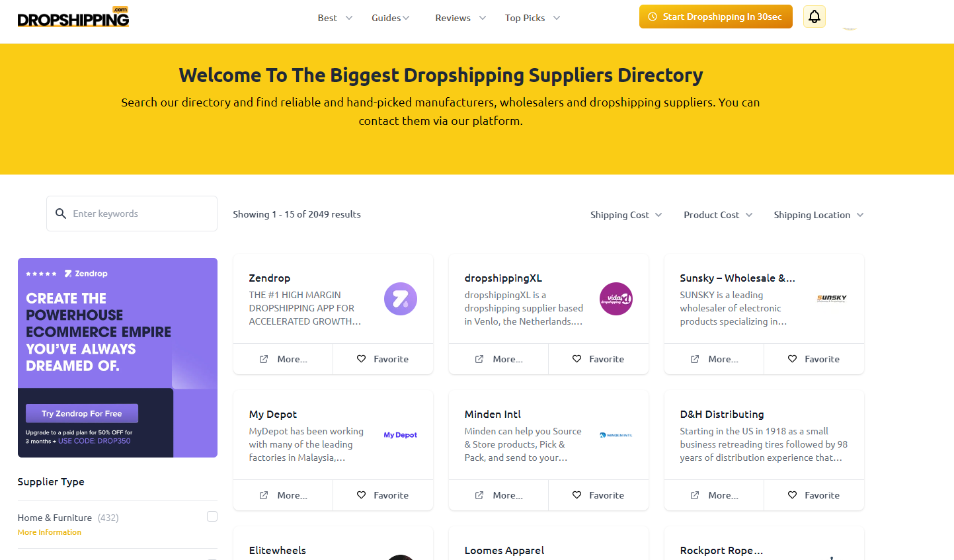Click the Sunsky supplier logo

(832, 298)
